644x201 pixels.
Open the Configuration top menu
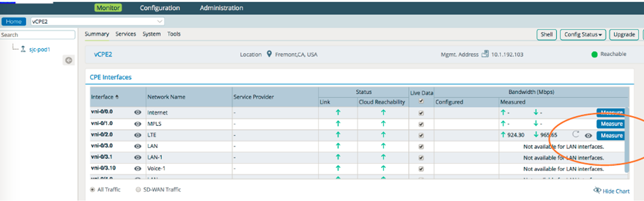(x=160, y=8)
